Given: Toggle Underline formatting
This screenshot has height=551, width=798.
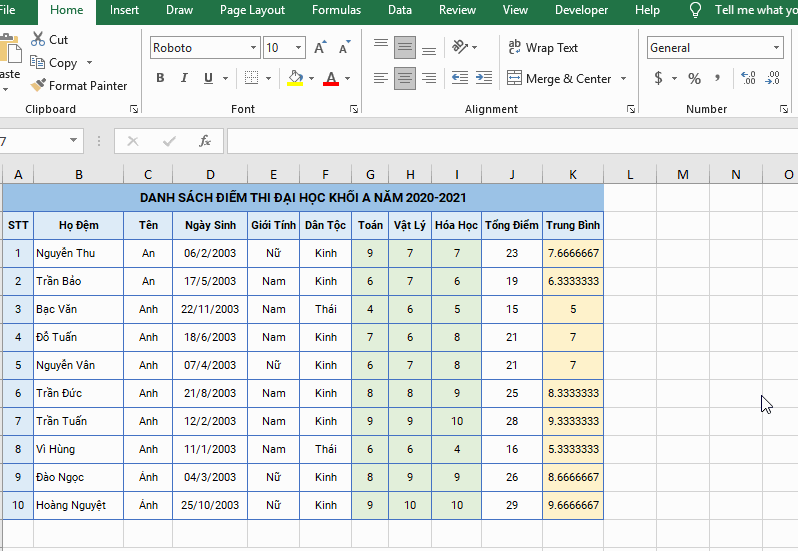Looking at the screenshot, I should click(208, 78).
